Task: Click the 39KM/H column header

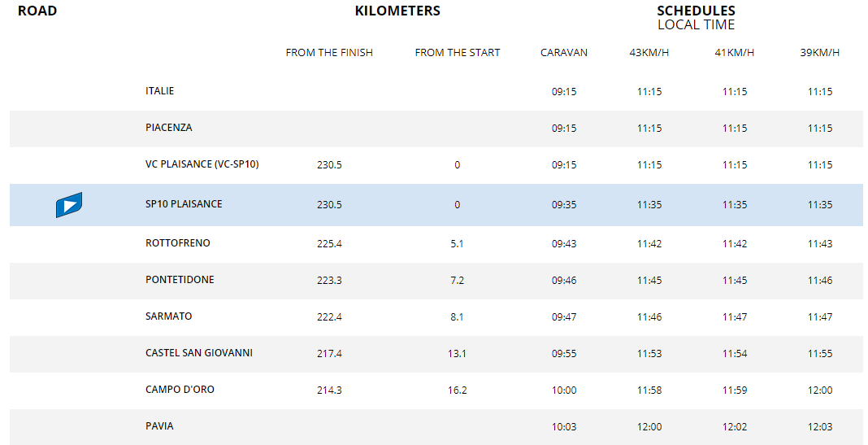Action: 820,53
